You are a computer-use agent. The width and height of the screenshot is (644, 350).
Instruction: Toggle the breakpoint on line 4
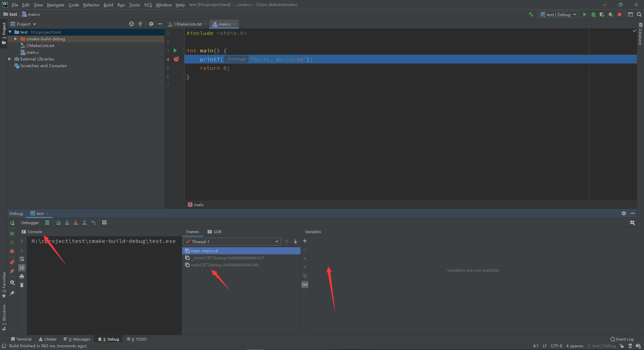(176, 59)
